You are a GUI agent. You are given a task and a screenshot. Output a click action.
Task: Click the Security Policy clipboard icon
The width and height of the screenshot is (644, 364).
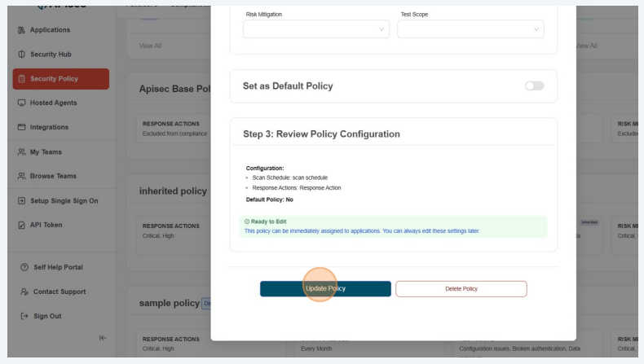click(22, 79)
